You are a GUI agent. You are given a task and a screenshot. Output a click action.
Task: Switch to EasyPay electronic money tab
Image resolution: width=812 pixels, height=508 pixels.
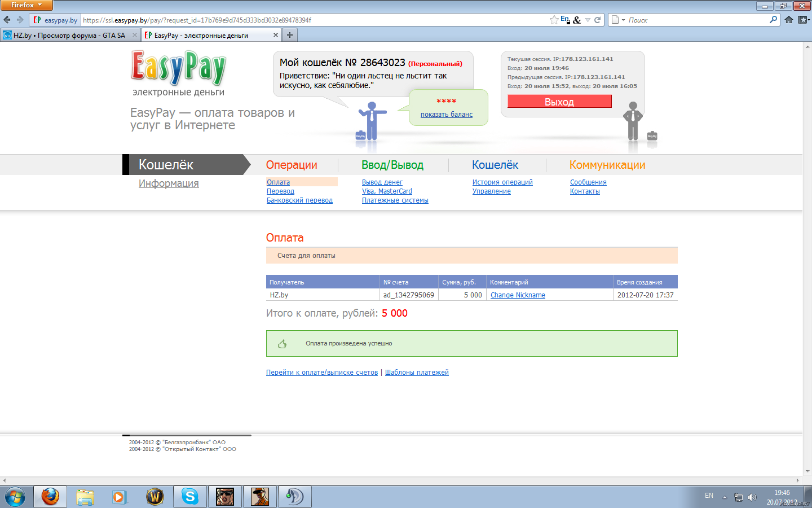pyautogui.click(x=211, y=35)
